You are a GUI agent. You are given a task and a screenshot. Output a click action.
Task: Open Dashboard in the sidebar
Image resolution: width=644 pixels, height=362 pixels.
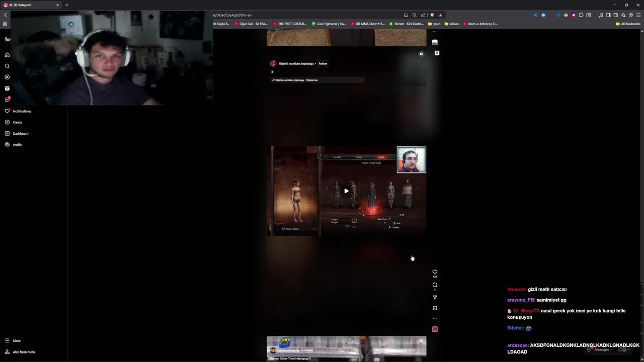(17, 133)
